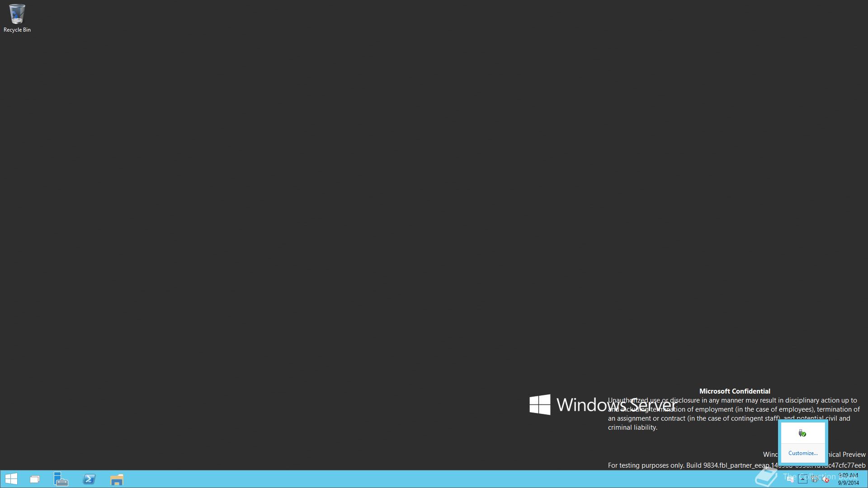The image size is (868, 488).
Task: Open the Recycle Bin desktop icon
Action: point(17,18)
